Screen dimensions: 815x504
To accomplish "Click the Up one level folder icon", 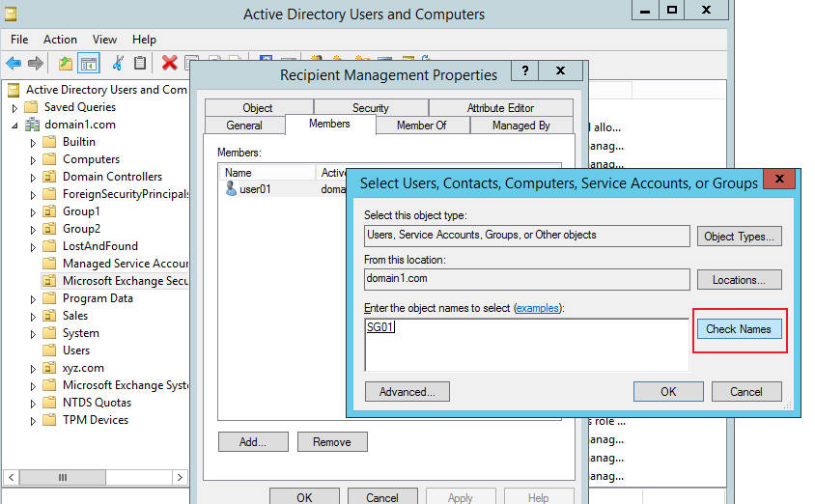I will [x=65, y=64].
